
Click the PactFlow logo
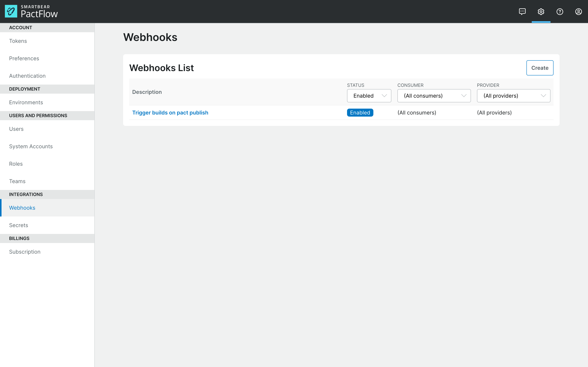[x=31, y=11]
